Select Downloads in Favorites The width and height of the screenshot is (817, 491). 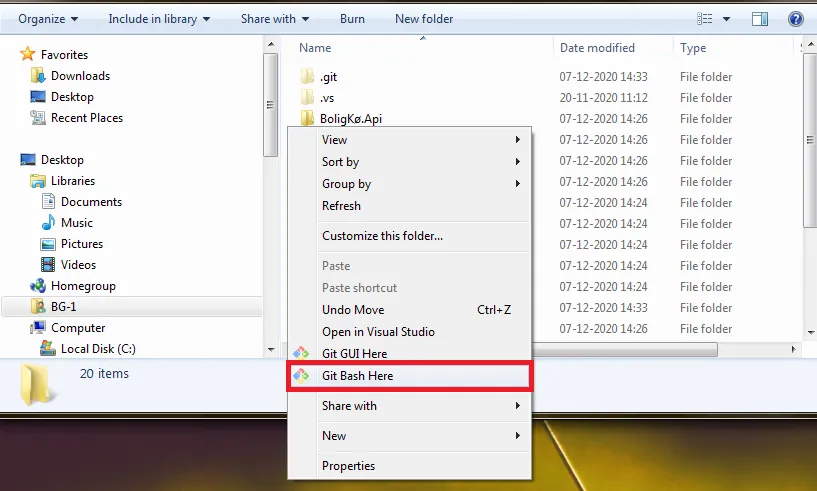[80, 76]
